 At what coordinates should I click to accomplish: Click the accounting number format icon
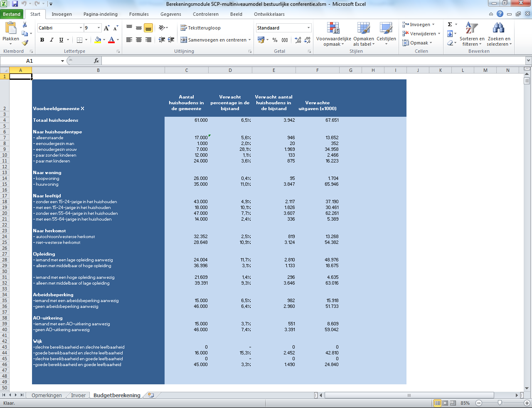(261, 40)
